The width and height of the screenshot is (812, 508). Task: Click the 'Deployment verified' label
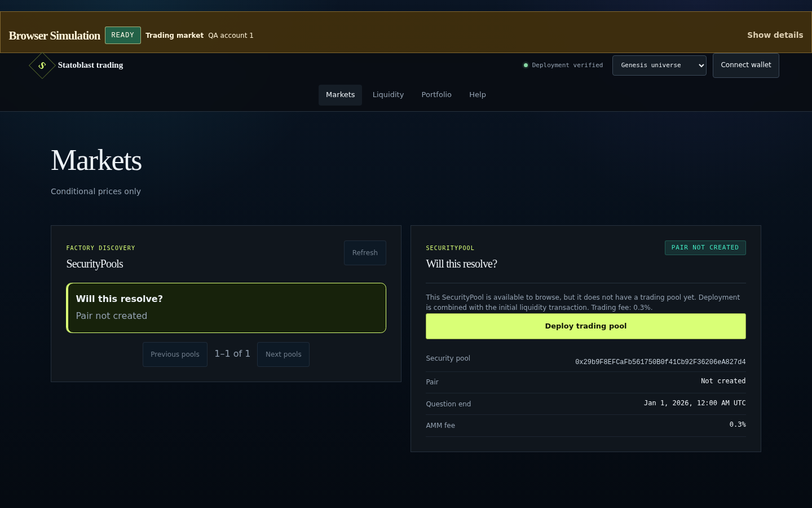[x=567, y=65]
